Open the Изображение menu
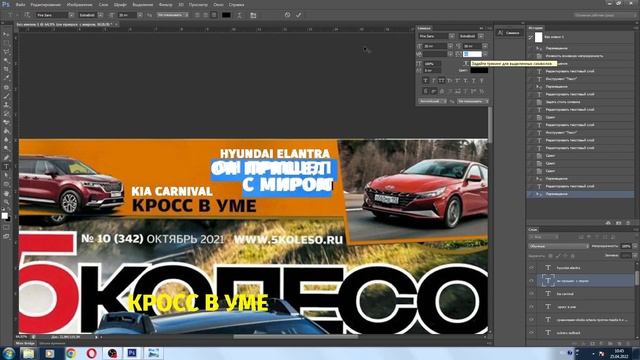This screenshot has height=360, width=640. (79, 4)
